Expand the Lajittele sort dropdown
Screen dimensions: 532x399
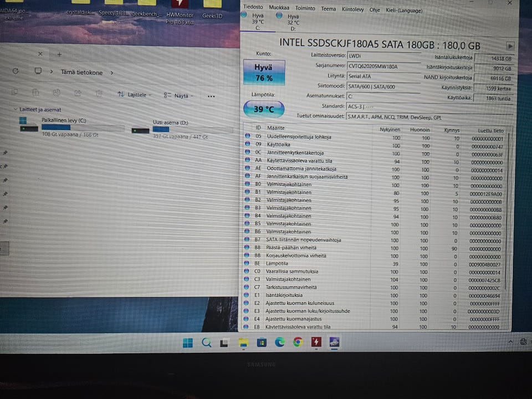134,94
